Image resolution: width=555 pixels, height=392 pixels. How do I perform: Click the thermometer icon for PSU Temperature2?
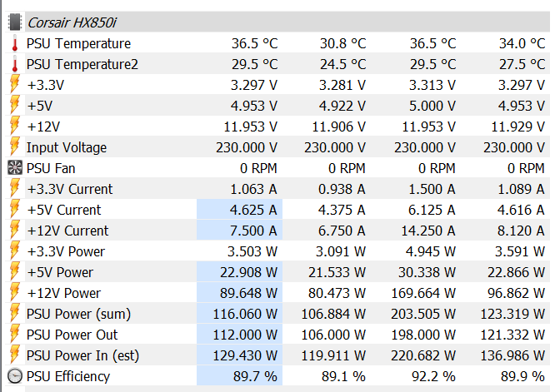15,64
